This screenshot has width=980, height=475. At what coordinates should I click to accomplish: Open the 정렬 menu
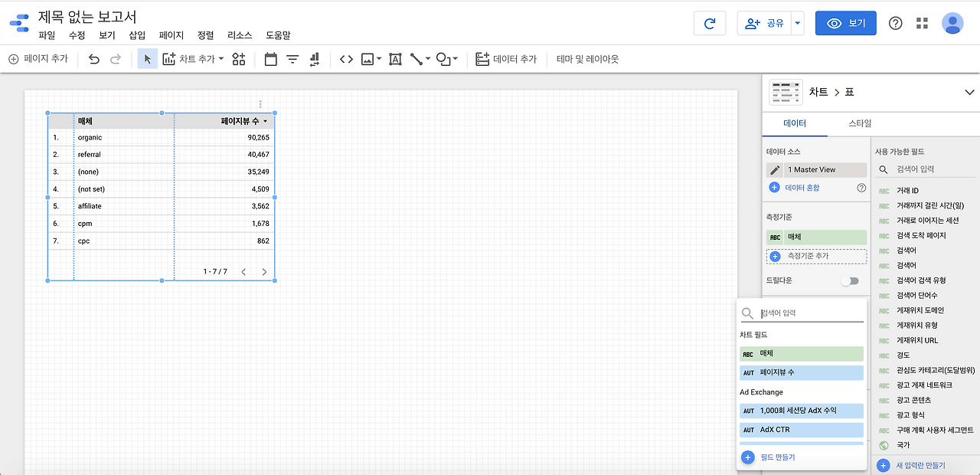coord(206,35)
